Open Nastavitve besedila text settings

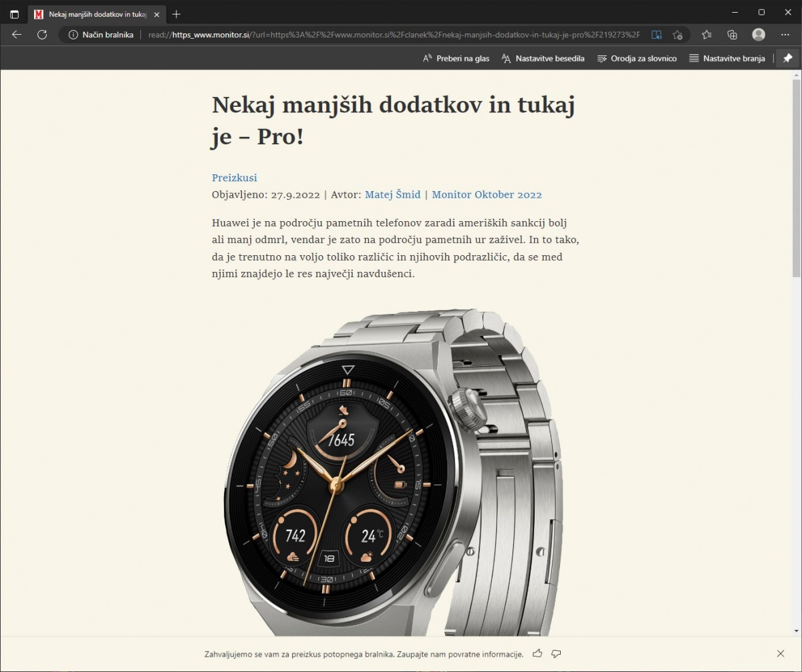(543, 58)
